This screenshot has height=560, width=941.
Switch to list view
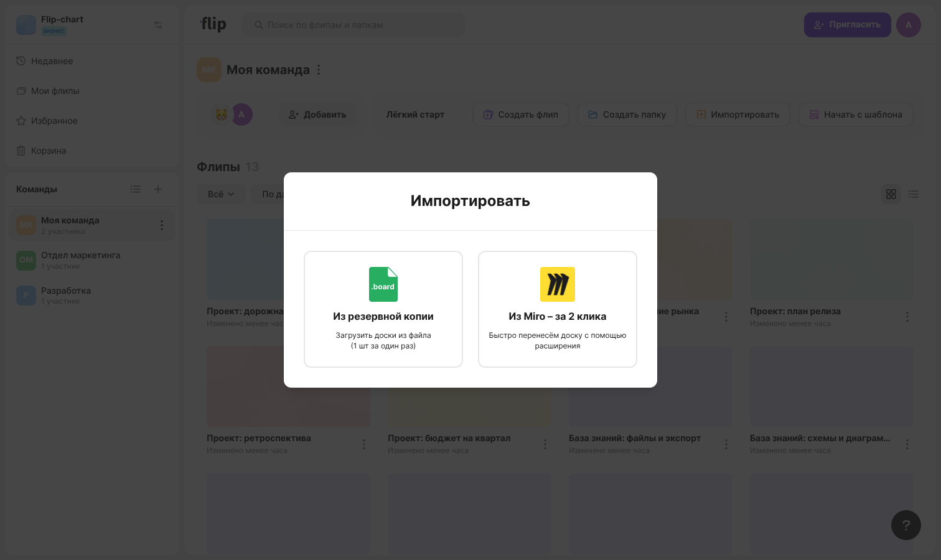click(914, 194)
